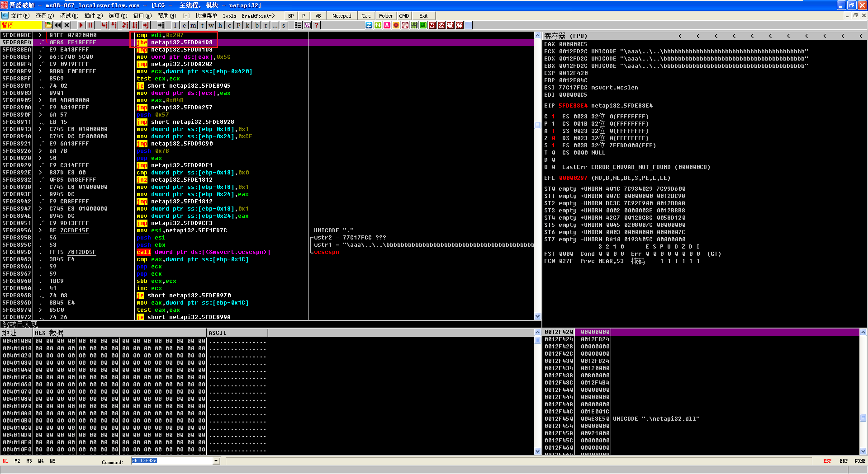The image size is (868, 474).
Task: Open the 窗口(W) menu
Action: pos(142,16)
